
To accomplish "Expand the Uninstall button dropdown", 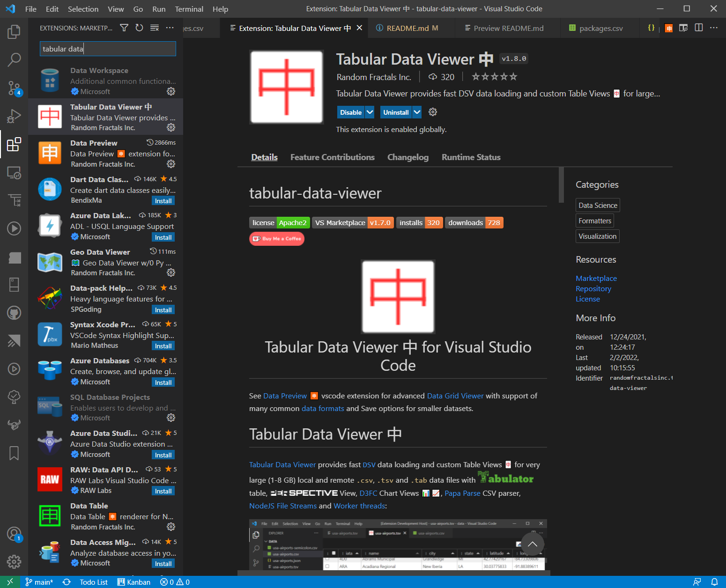I will pos(417,112).
